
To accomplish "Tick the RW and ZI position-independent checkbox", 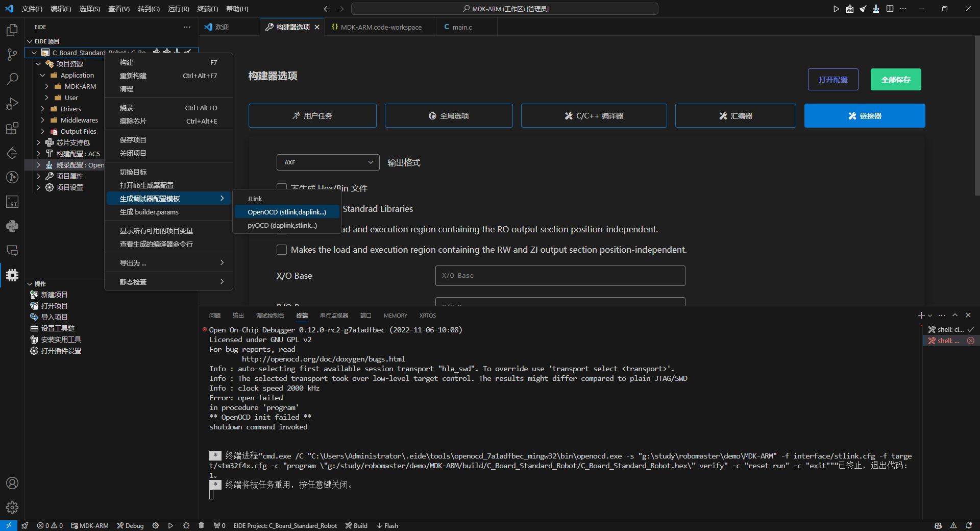I will click(282, 250).
